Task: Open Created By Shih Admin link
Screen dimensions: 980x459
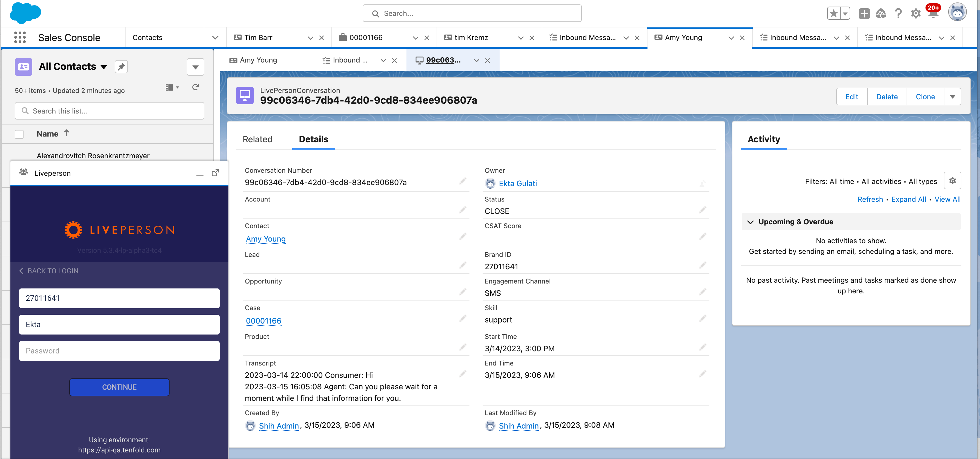Action: click(x=279, y=426)
